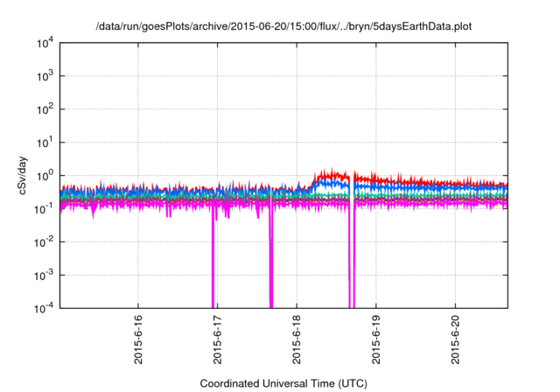Screen dimensions: 560x392
Task: Click the 10^-2 y-axis tick label
Action: click(44, 242)
